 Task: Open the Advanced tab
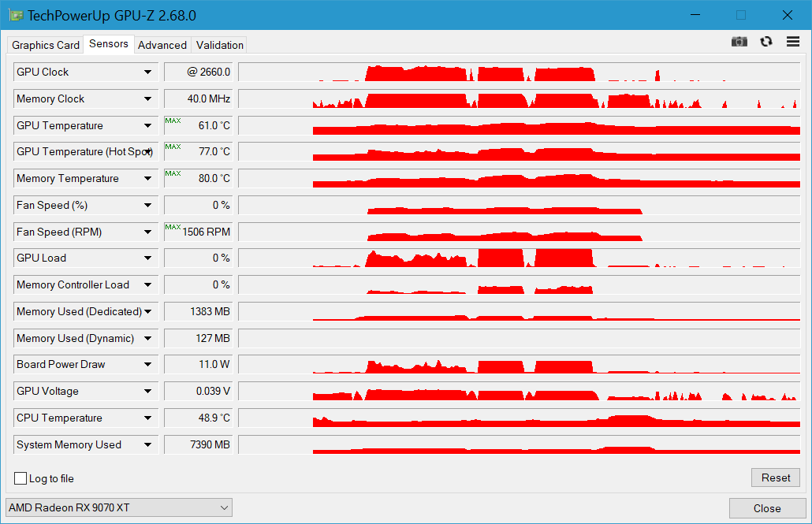tap(162, 45)
